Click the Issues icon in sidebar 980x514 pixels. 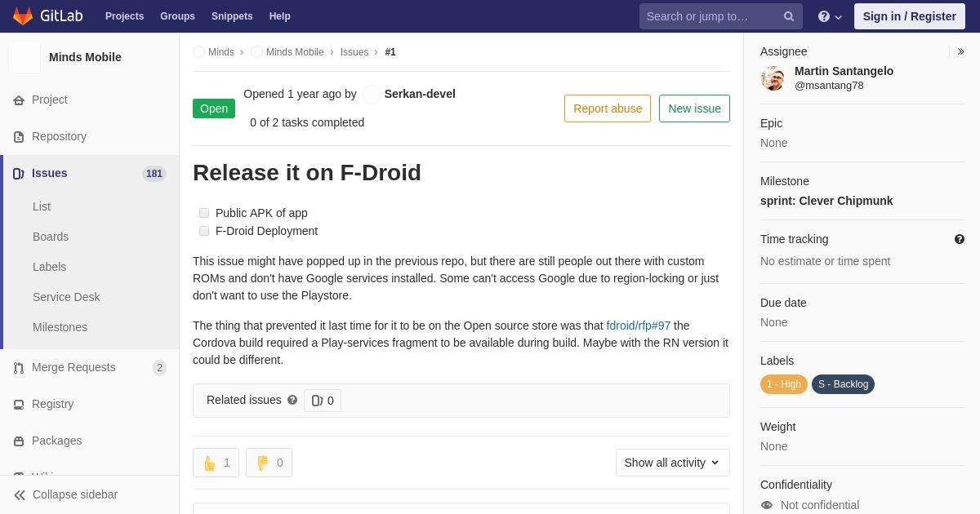[19, 174]
